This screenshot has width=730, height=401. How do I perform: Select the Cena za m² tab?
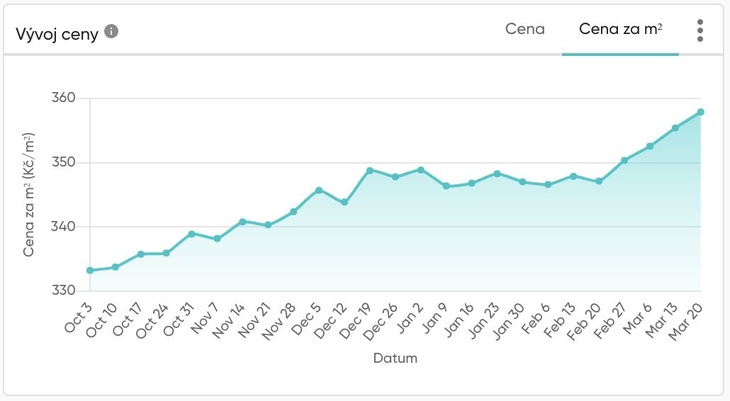620,29
